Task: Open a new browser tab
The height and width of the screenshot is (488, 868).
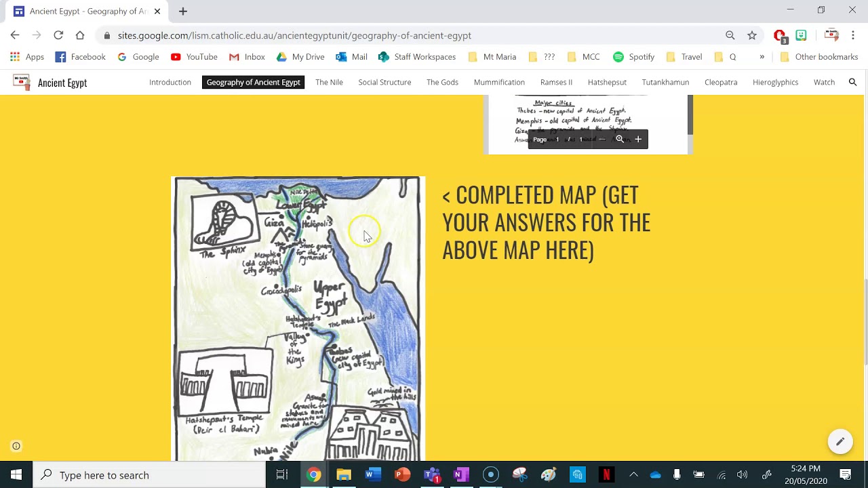Action: (x=183, y=11)
